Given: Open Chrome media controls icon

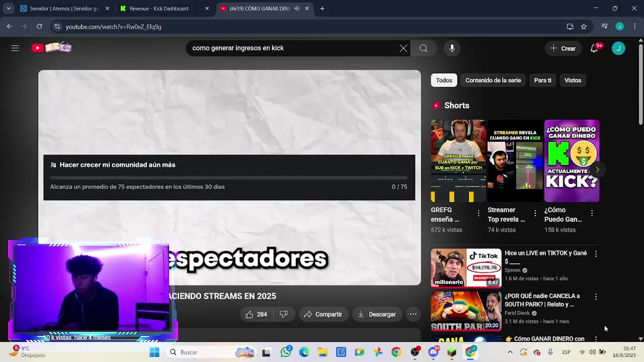Looking at the screenshot, I should (x=605, y=27).
